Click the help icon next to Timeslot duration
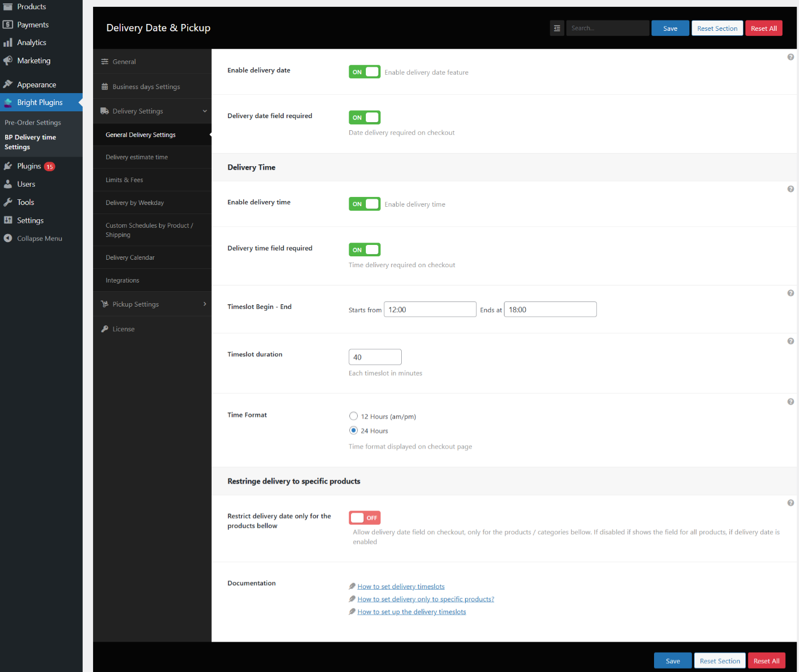The width and height of the screenshot is (799, 672). coord(790,340)
